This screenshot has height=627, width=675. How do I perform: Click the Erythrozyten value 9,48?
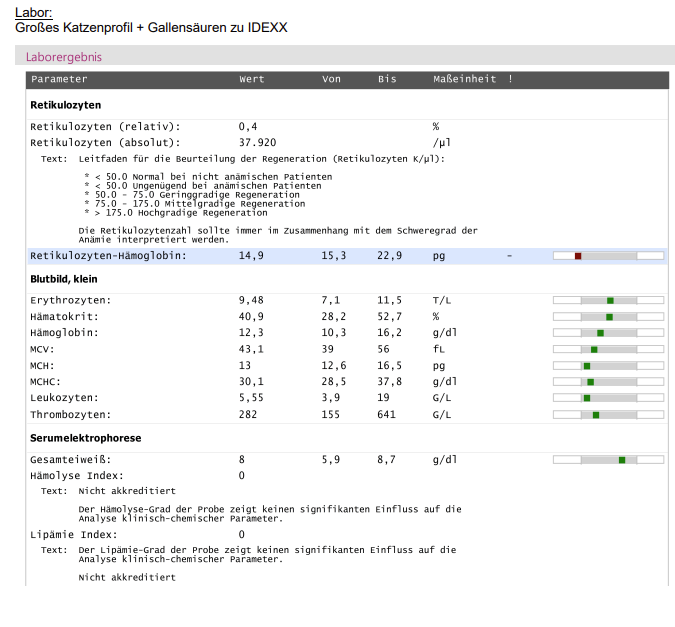251,300
